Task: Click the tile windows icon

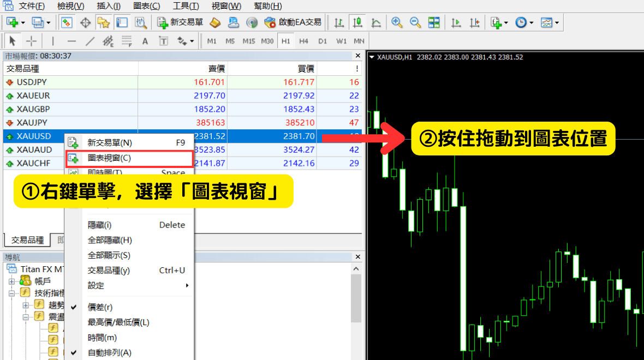Action: click(434, 22)
